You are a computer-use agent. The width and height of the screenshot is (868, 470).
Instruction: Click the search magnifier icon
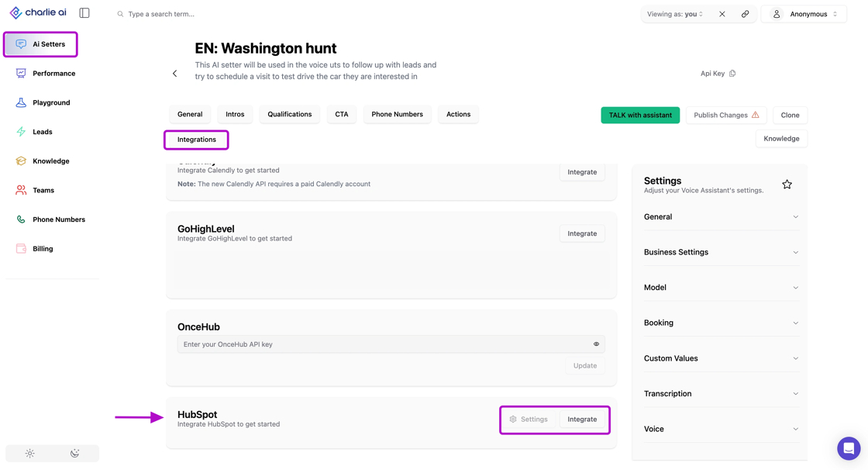pyautogui.click(x=120, y=14)
